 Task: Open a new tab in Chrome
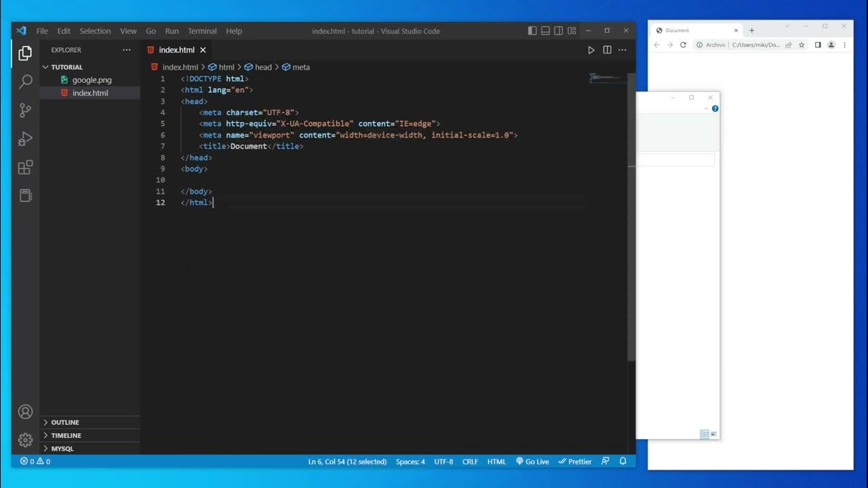tap(751, 30)
